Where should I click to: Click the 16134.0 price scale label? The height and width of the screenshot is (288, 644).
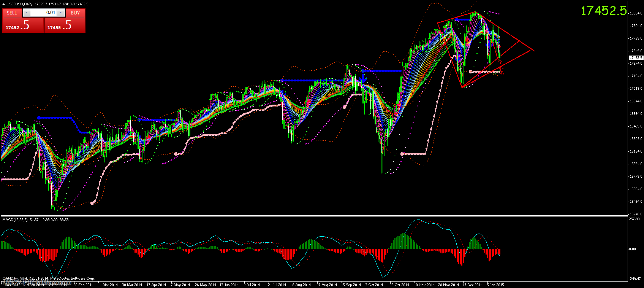636,151
